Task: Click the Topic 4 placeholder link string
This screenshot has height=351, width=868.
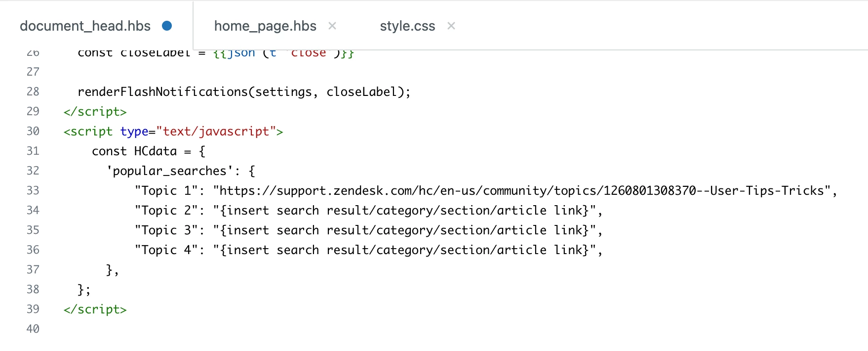Action: [x=404, y=250]
